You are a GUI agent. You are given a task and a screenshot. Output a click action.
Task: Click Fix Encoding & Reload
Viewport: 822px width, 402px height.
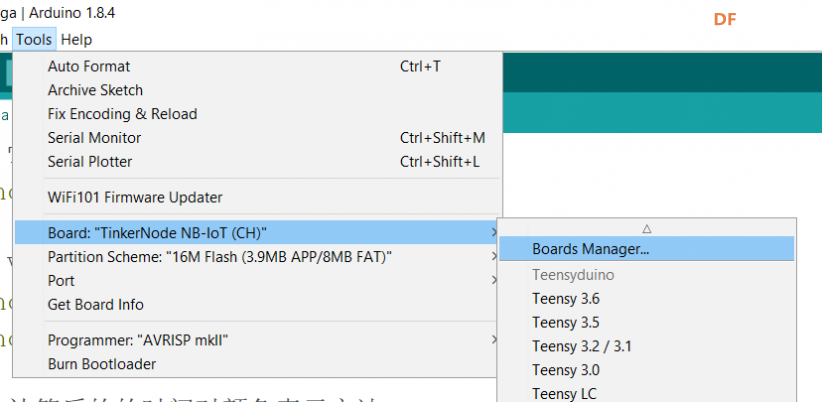tap(257, 114)
